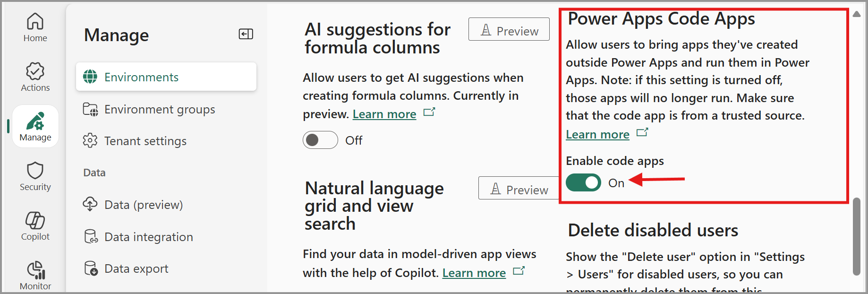Open Environment groups
The image size is (868, 294).
tap(159, 110)
